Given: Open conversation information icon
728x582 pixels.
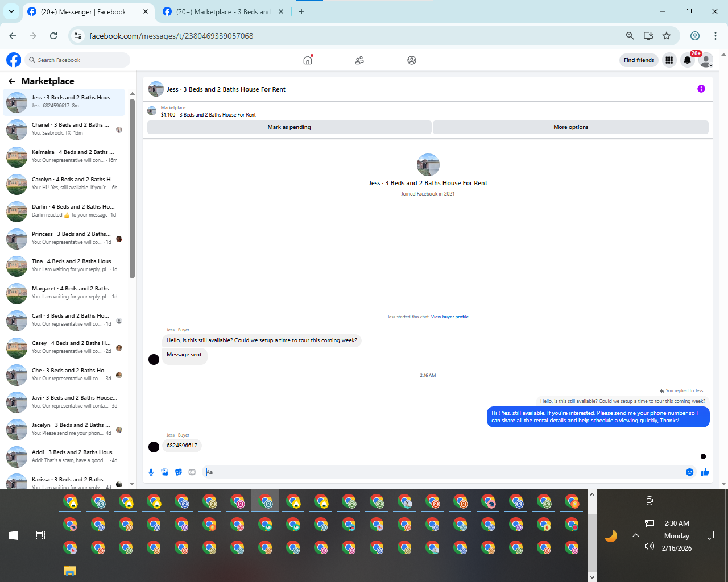Looking at the screenshot, I should [701, 89].
